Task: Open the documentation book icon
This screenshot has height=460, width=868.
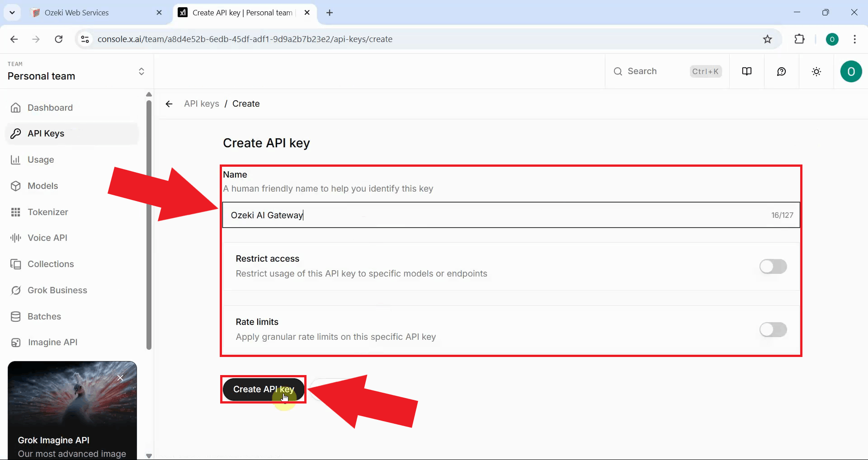Action: click(x=746, y=71)
